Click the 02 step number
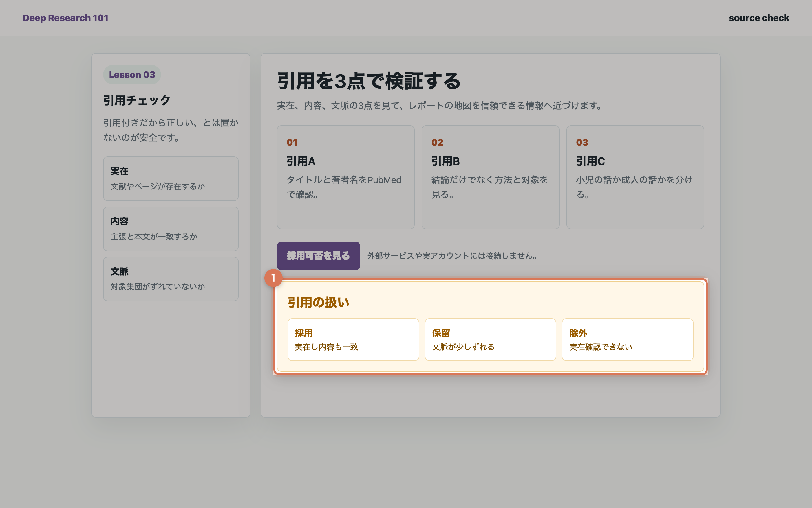Viewport: 812px width, 508px height. coord(437,143)
